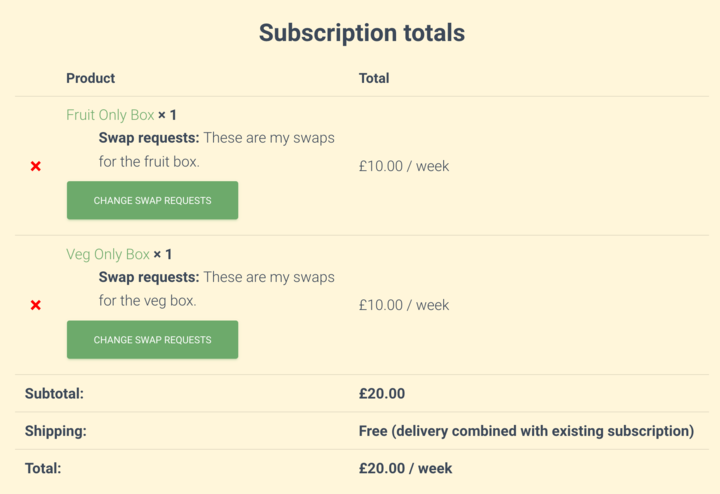Viewport: 720px width, 494px height.
Task: Select the Fruit Only Box weekly price
Action: click(404, 166)
